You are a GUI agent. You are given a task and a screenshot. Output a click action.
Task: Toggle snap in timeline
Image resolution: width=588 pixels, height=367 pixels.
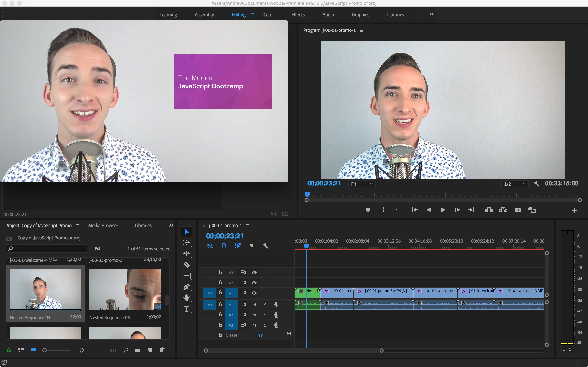(x=224, y=246)
